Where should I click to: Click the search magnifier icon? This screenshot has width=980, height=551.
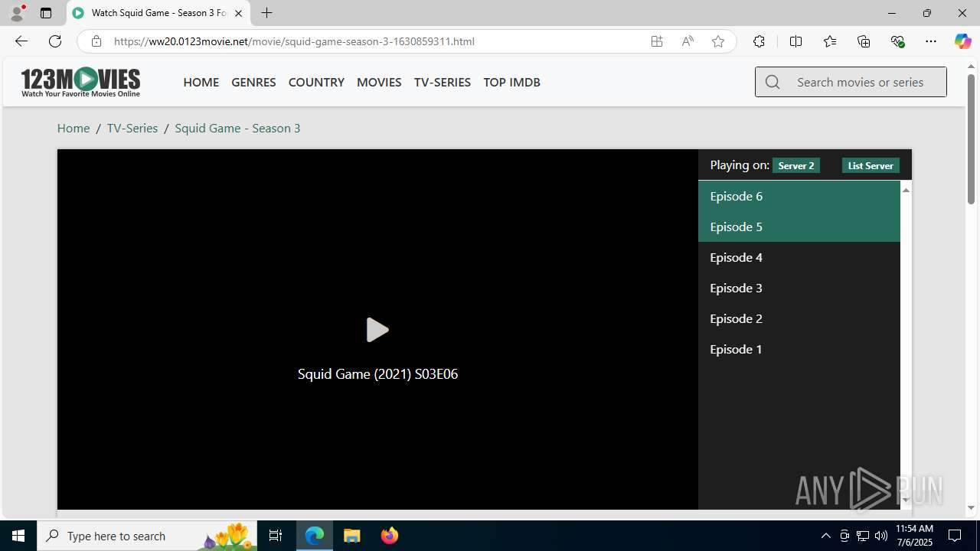pos(773,82)
